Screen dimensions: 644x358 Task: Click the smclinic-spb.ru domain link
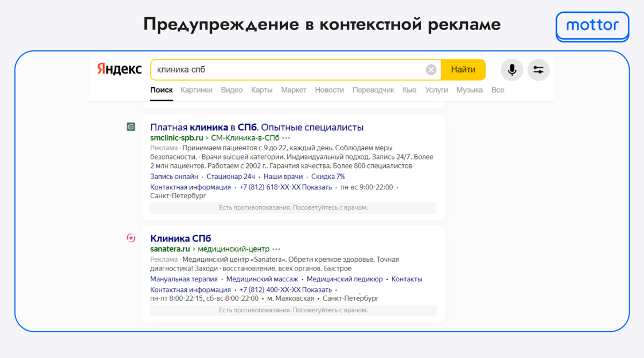(x=177, y=138)
